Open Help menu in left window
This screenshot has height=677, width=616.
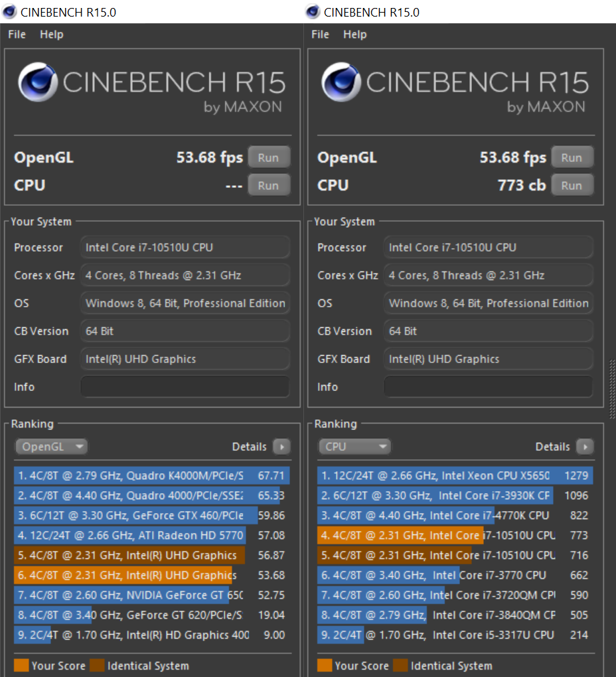coord(52,35)
